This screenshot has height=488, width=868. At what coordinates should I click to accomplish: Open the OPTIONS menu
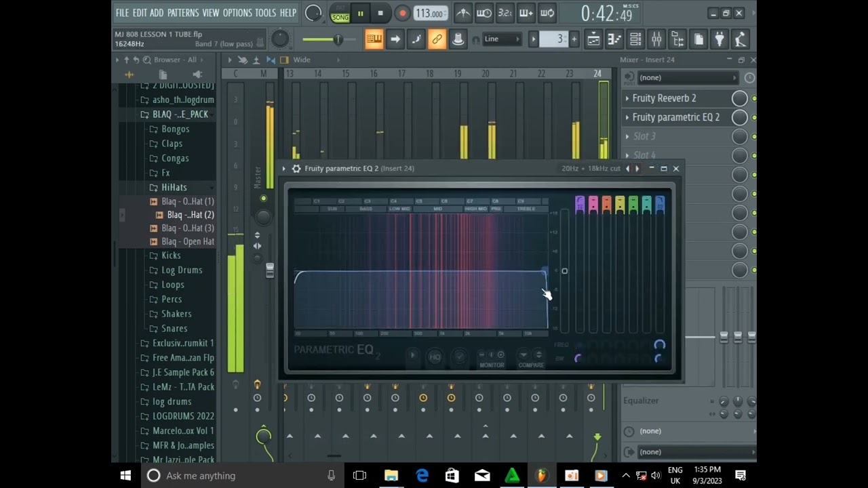[237, 13]
